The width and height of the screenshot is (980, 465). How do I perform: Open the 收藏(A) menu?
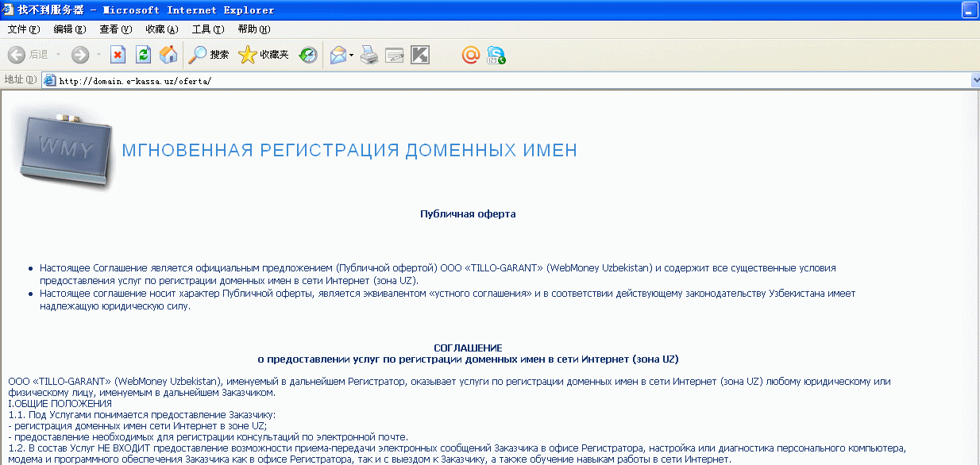(x=161, y=29)
